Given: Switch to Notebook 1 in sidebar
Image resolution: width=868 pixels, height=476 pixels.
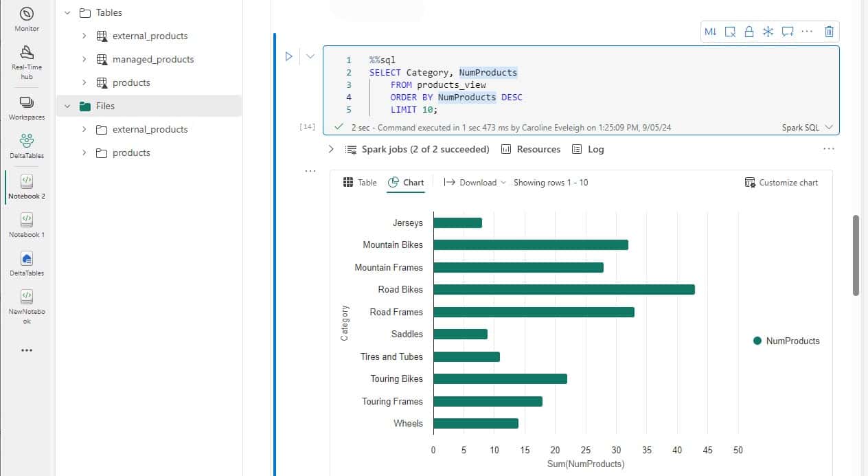Looking at the screenshot, I should 26,225.
